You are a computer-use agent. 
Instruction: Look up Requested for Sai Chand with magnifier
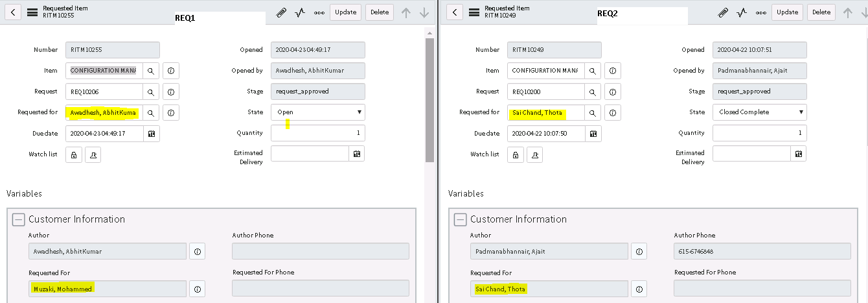(x=592, y=112)
